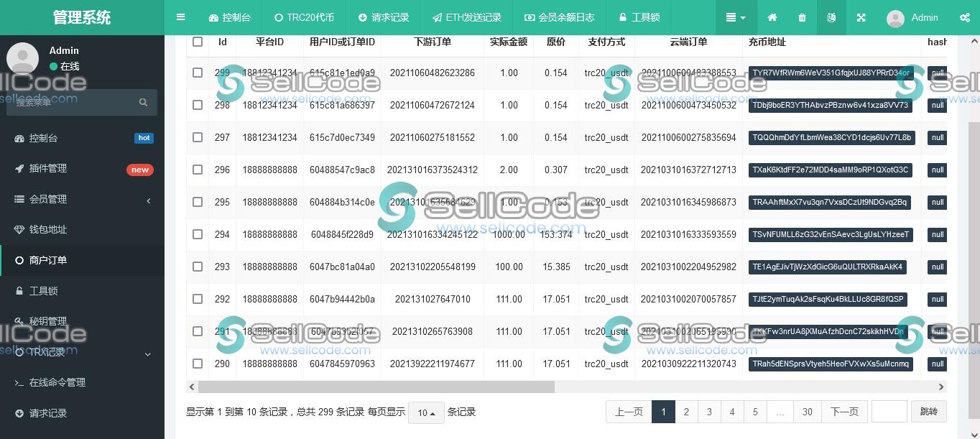Go to previous page 上一页
Viewport: 980px width, 439px height.
click(629, 412)
